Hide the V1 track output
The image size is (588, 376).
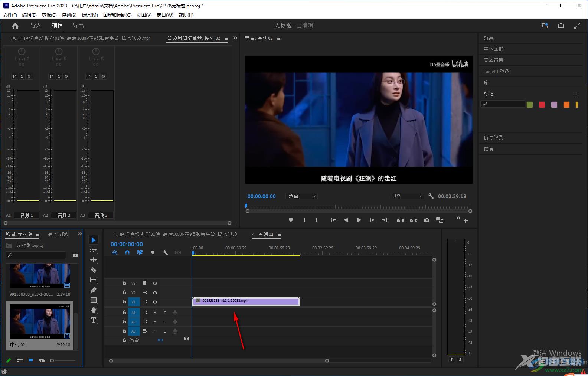(155, 302)
